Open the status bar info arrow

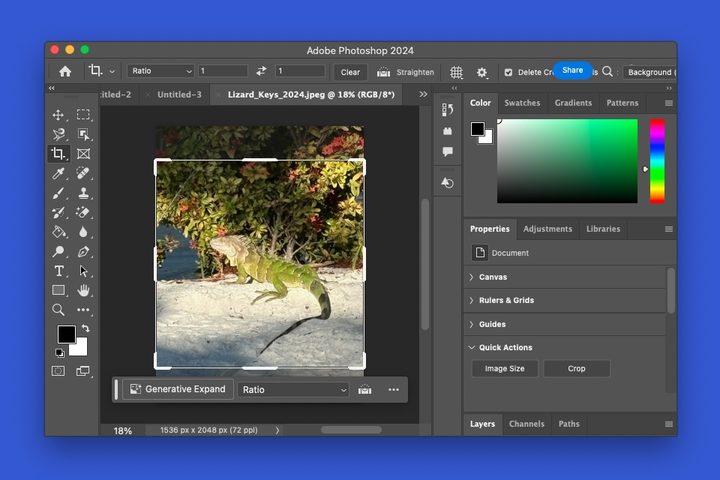click(x=277, y=430)
